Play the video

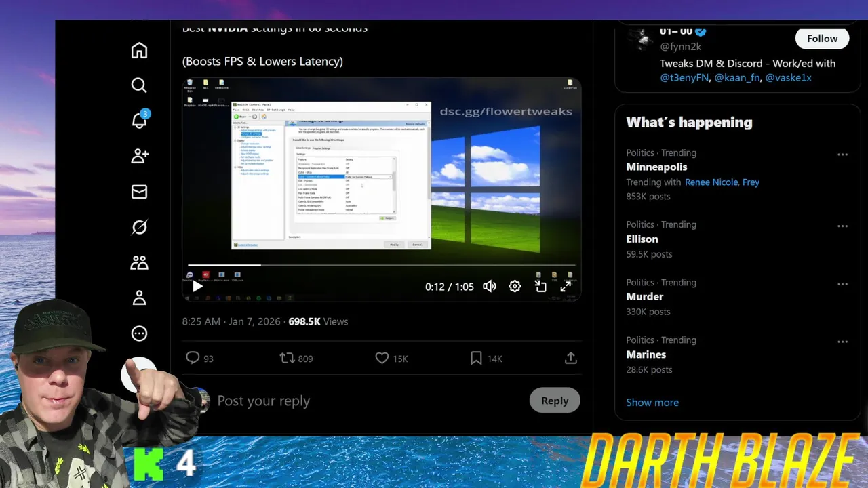pos(197,287)
